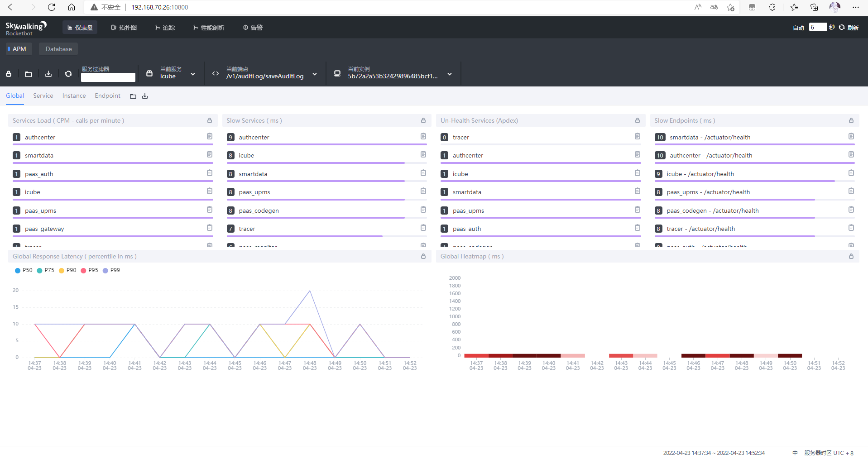Screen dimensions: 868x459
Task: Go to browser home page icon
Action: click(x=72, y=7)
